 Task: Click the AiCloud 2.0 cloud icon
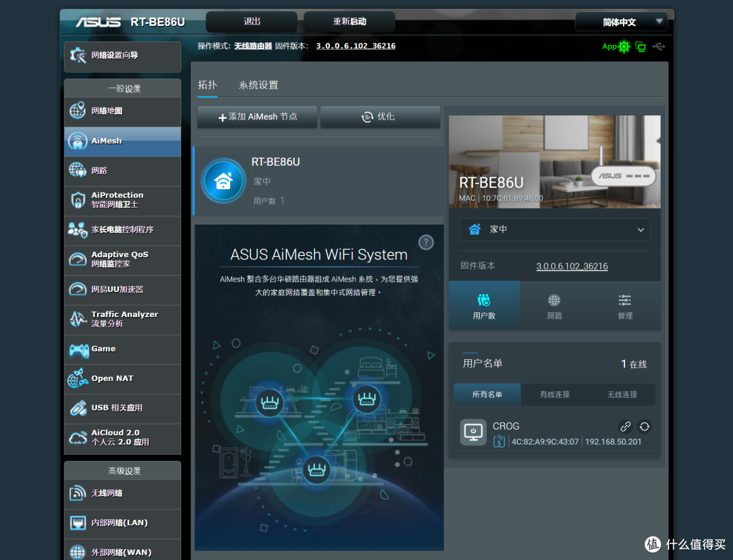coord(77,438)
